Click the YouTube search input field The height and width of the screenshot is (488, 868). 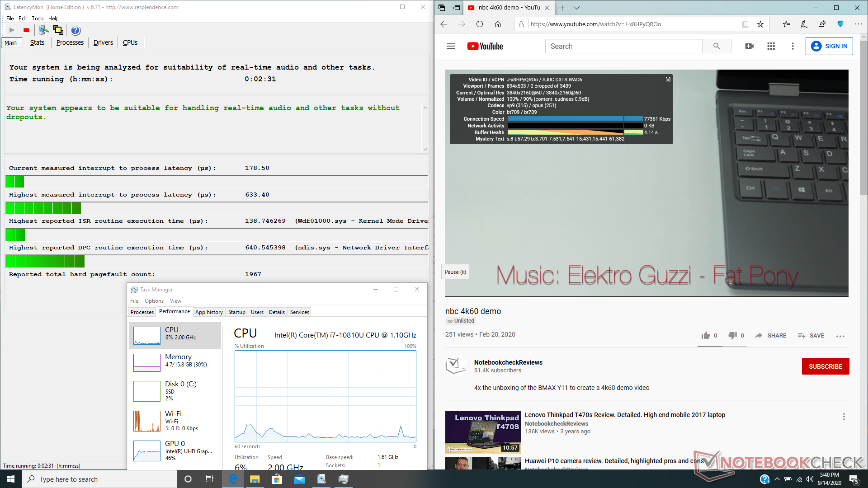pyautogui.click(x=624, y=46)
